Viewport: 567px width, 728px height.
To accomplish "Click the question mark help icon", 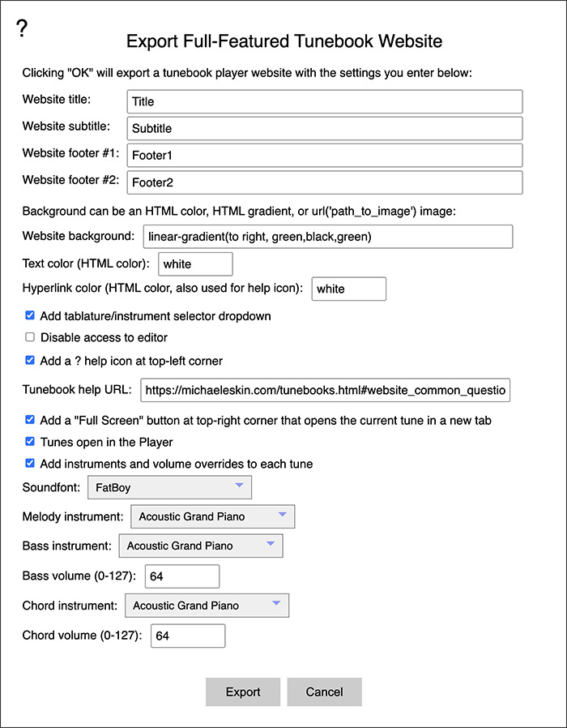I will point(21,29).
